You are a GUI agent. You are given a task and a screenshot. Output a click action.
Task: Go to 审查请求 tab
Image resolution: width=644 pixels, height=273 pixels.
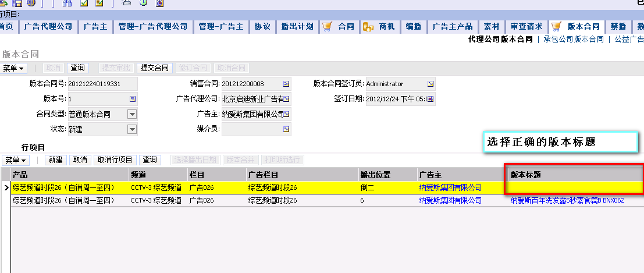coord(526,27)
